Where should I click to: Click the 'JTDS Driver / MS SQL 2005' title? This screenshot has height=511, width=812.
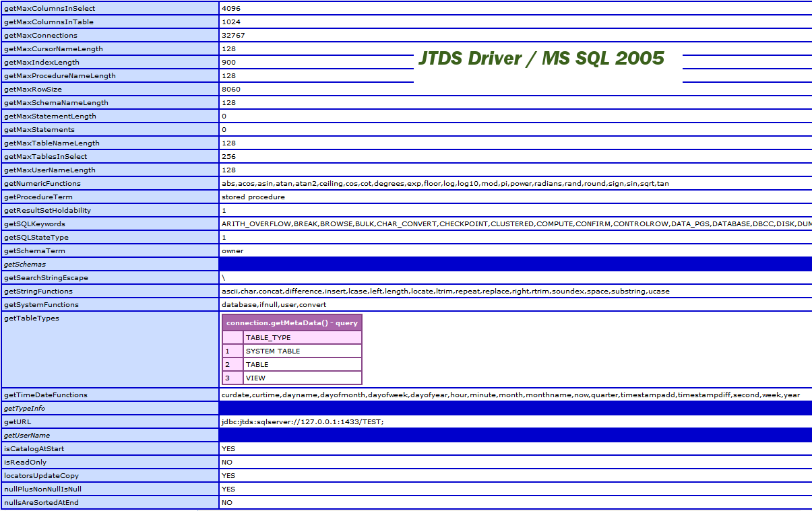(x=542, y=59)
